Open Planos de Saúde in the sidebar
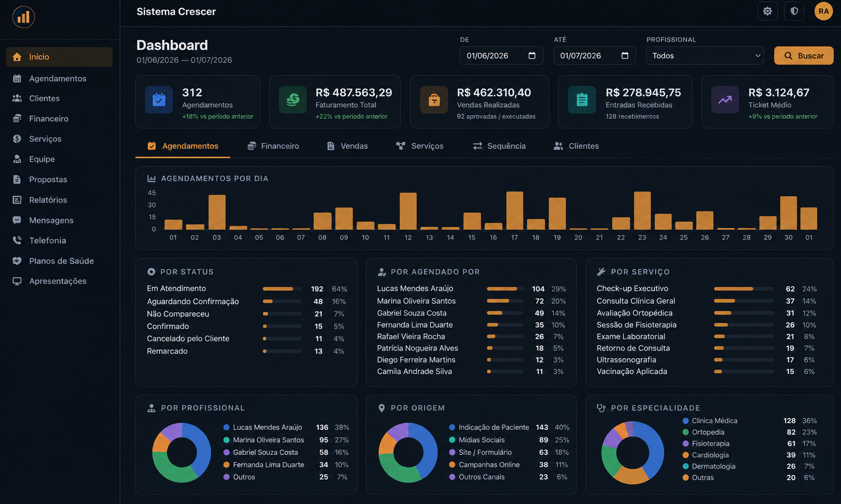 [x=59, y=261]
